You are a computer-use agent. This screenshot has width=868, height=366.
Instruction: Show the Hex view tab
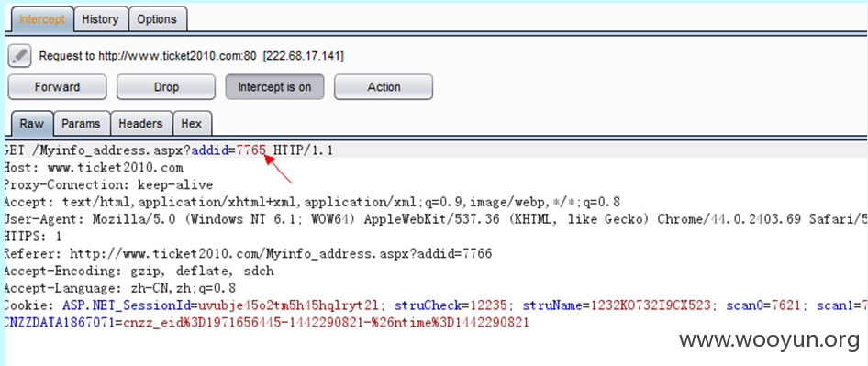[x=192, y=124]
